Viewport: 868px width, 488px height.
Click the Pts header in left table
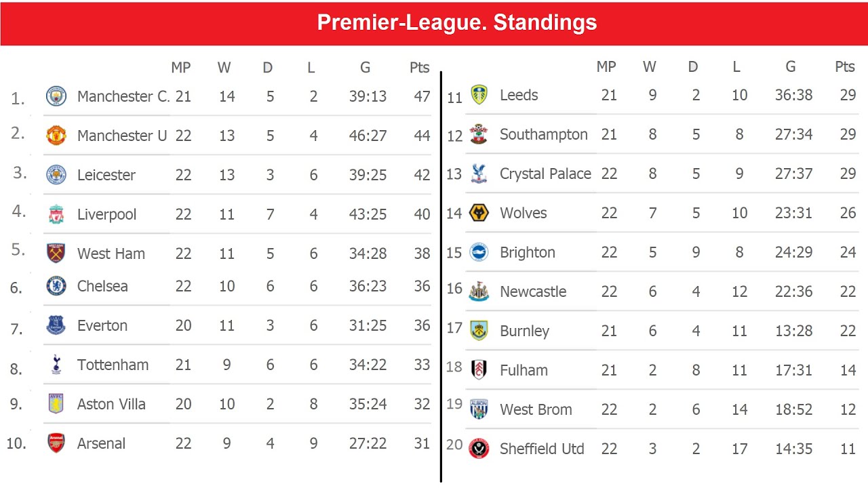tap(420, 67)
